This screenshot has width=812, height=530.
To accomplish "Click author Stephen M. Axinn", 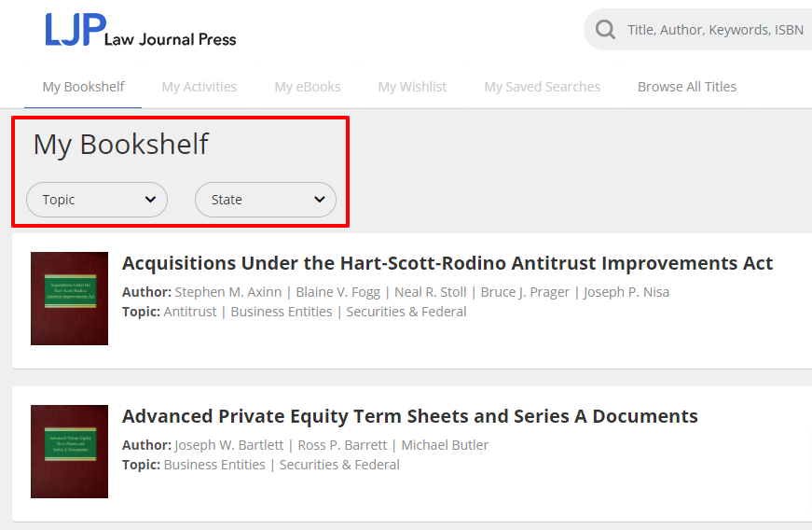I will [227, 292].
